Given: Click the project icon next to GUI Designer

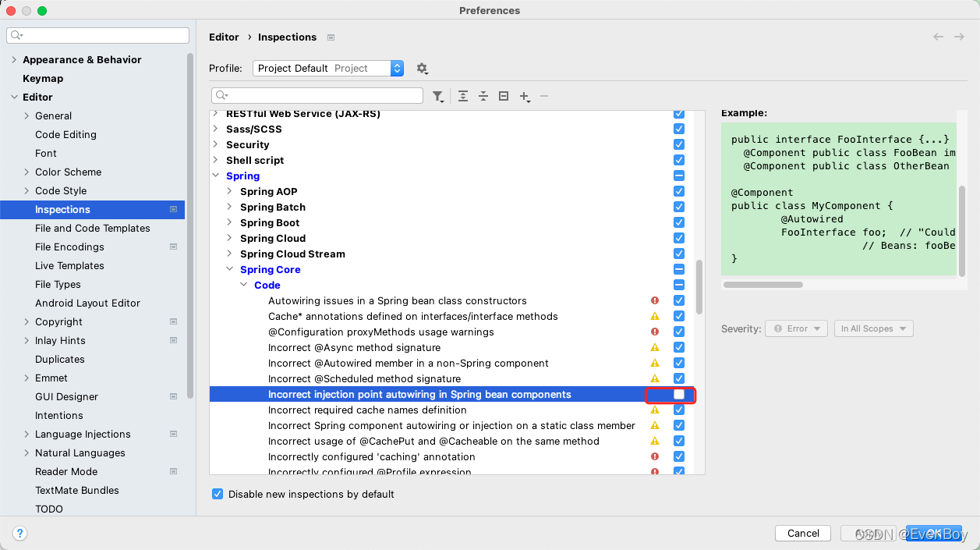Looking at the screenshot, I should (x=173, y=396).
